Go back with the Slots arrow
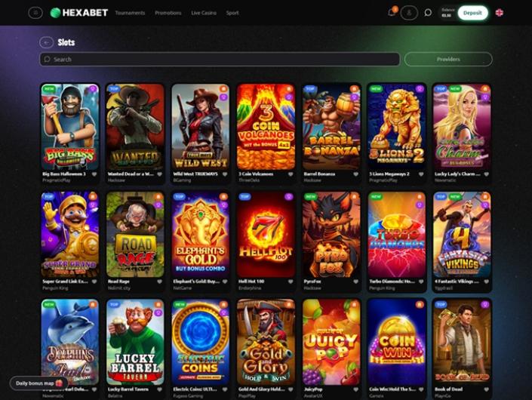Viewport: 532px width, 400px height. pyautogui.click(x=47, y=42)
